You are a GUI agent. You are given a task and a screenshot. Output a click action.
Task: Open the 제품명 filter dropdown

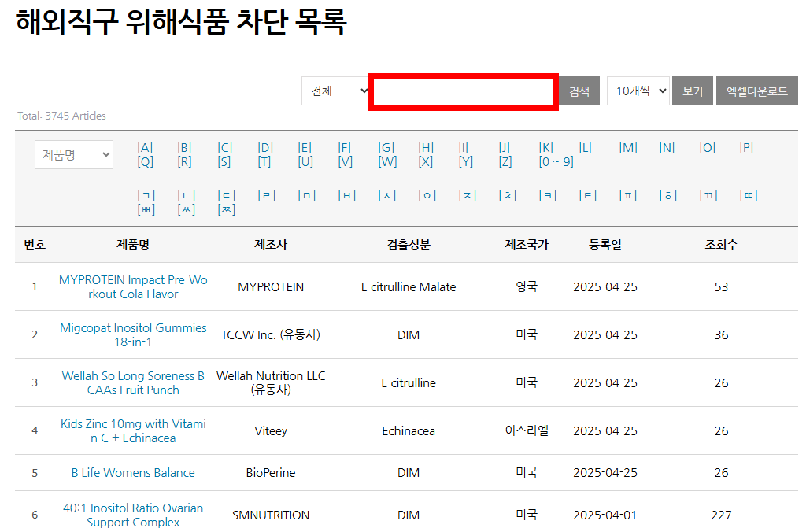[74, 155]
